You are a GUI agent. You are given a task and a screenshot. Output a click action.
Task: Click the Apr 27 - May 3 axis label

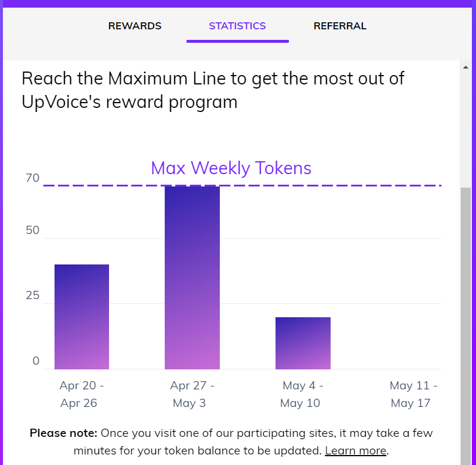(192, 394)
